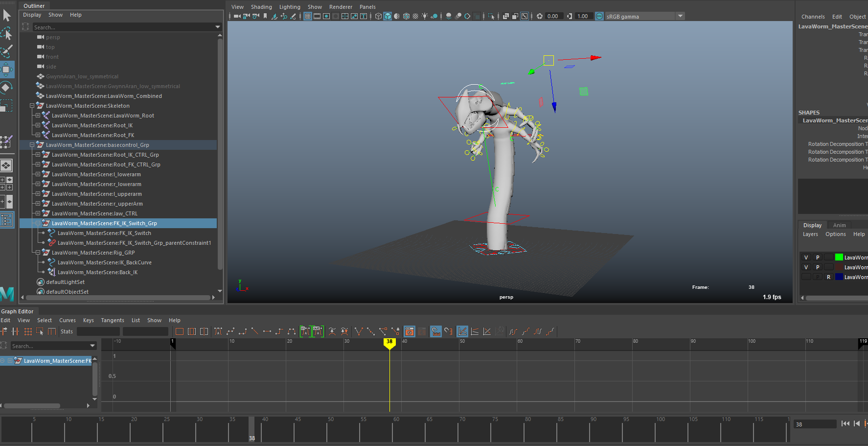Toggle playback P on brown LavaWorm layer
868x446 pixels.
[x=818, y=267]
